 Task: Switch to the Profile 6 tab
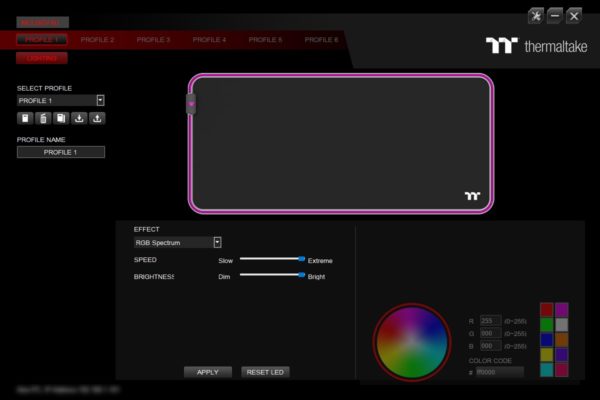[x=321, y=40]
